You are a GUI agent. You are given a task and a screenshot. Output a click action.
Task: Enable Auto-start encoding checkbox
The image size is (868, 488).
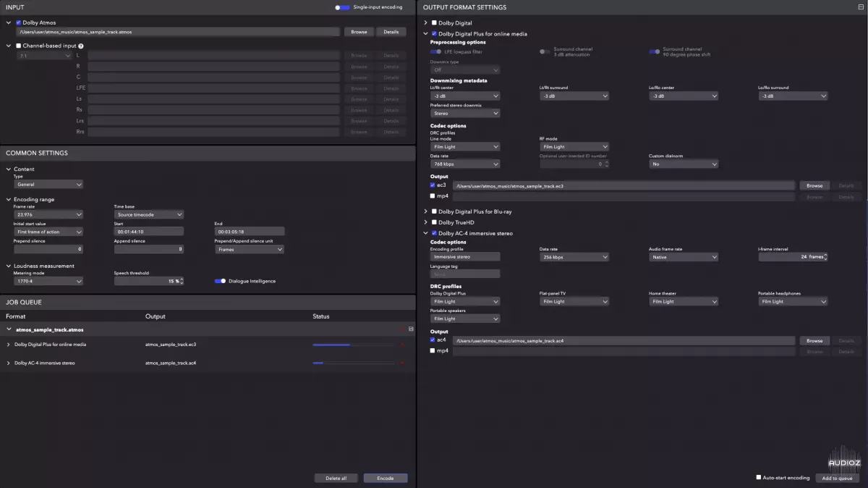tap(759, 477)
